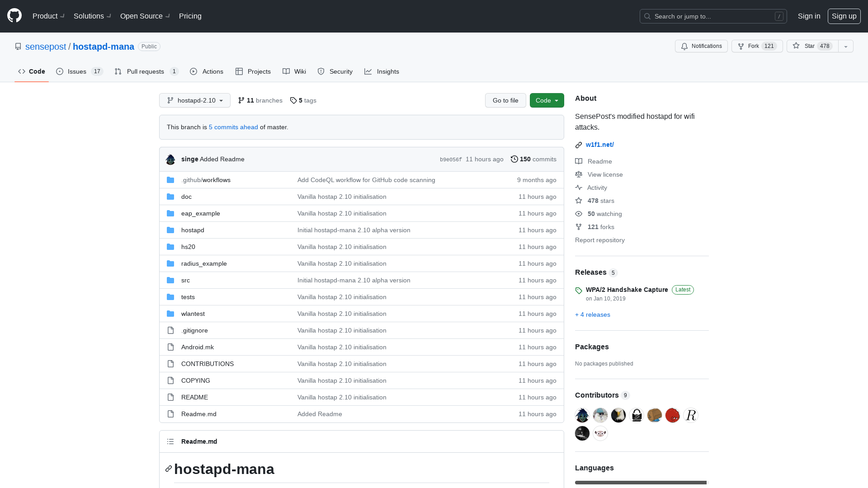The width and height of the screenshot is (868, 488).
Task: Click the branch icon beside 11 branches
Action: pyautogui.click(x=241, y=100)
